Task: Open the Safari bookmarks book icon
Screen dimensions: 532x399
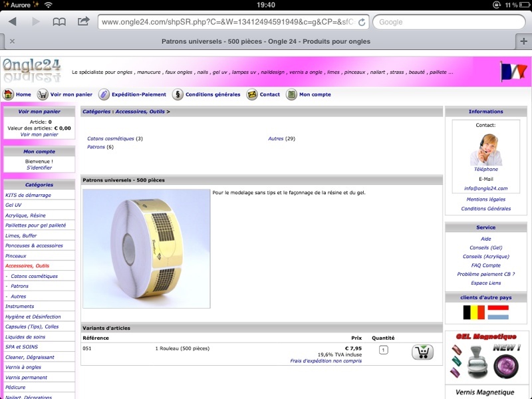Action: click(x=59, y=22)
